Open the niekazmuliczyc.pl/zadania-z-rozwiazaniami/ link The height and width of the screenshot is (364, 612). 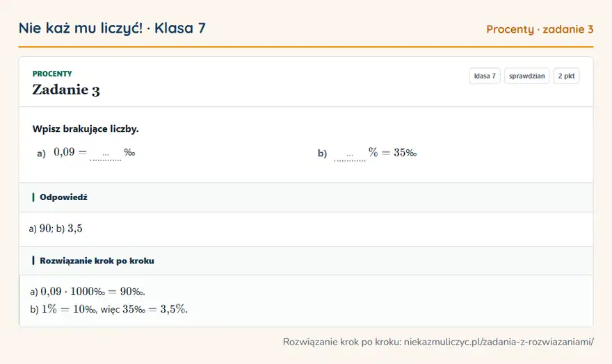point(499,342)
